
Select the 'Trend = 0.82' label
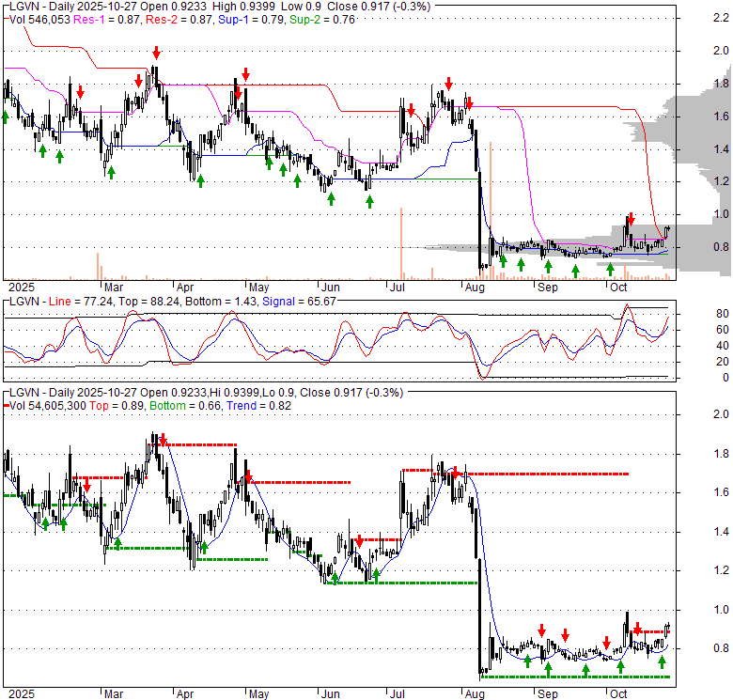tap(258, 406)
